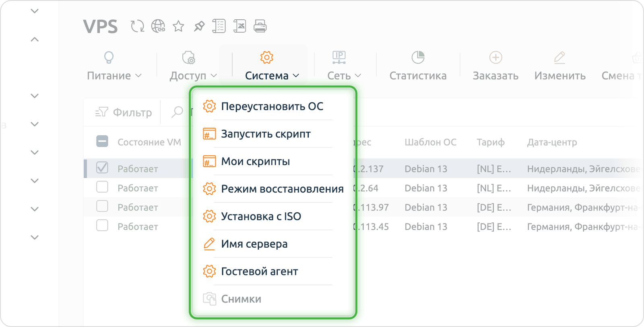Click the Сеть IP network icon
The width and height of the screenshot is (644, 327).
point(339,58)
